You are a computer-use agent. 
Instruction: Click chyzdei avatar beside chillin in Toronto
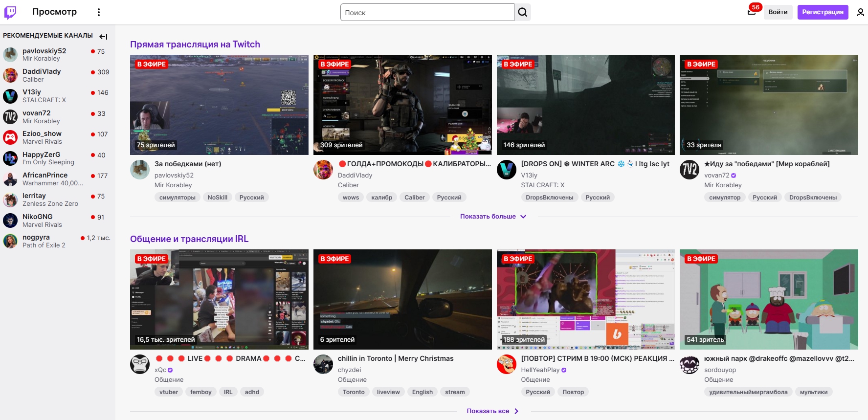[323, 364]
